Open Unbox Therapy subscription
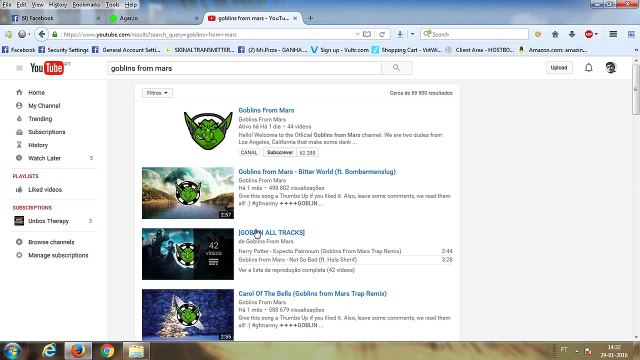640x360 pixels. (48, 221)
